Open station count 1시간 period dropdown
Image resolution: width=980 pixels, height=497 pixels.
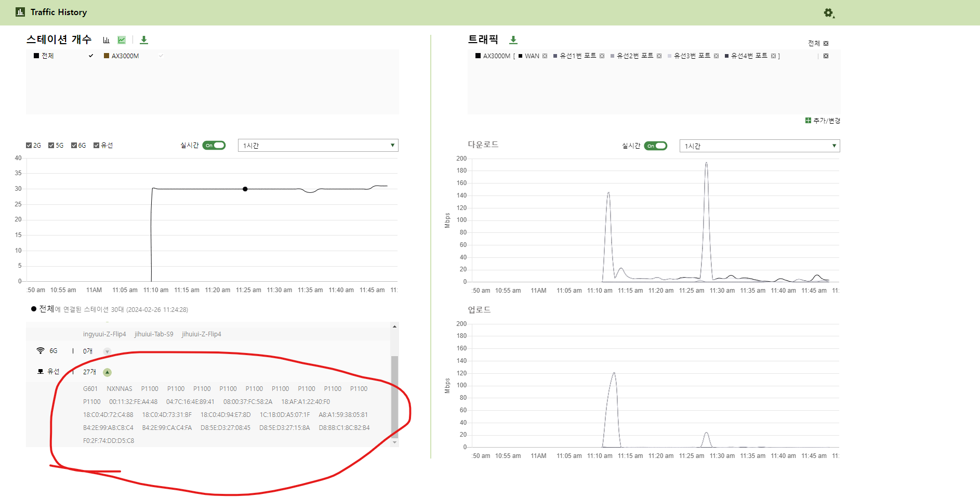point(318,146)
